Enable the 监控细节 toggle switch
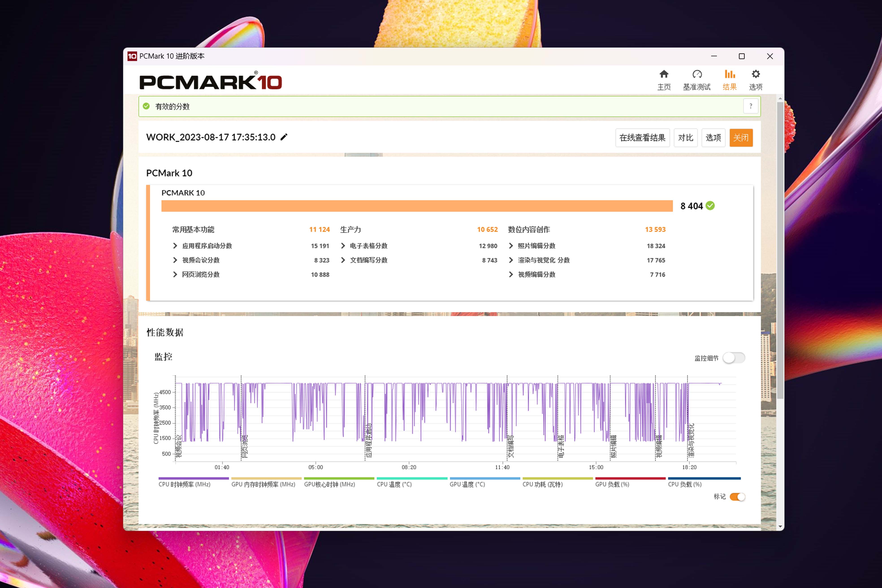882x588 pixels. pos(734,358)
